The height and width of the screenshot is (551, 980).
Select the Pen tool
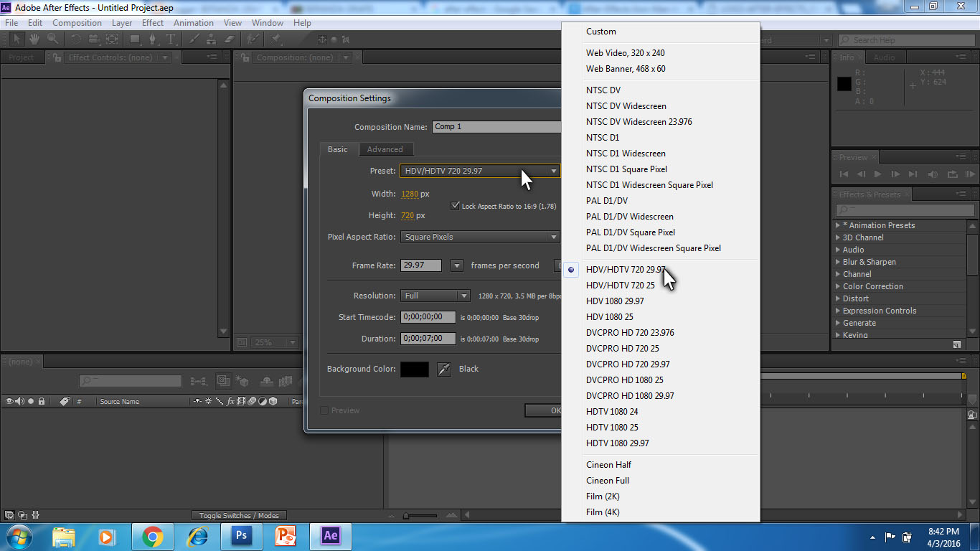[154, 39]
